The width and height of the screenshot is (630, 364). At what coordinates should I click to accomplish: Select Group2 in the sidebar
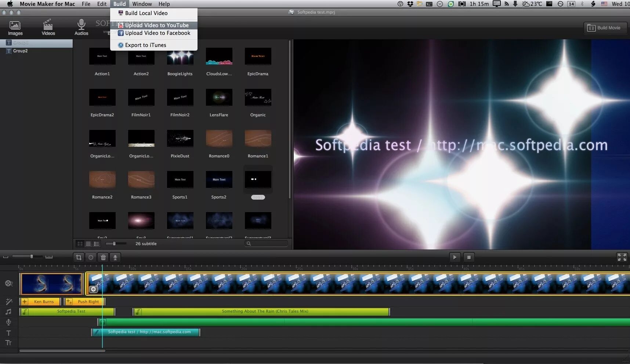[x=36, y=51]
